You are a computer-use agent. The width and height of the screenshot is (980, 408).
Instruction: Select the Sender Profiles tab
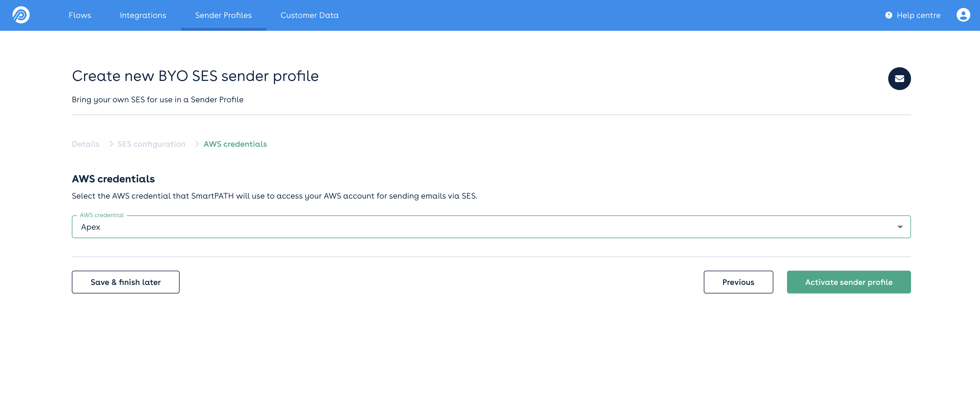click(x=223, y=15)
